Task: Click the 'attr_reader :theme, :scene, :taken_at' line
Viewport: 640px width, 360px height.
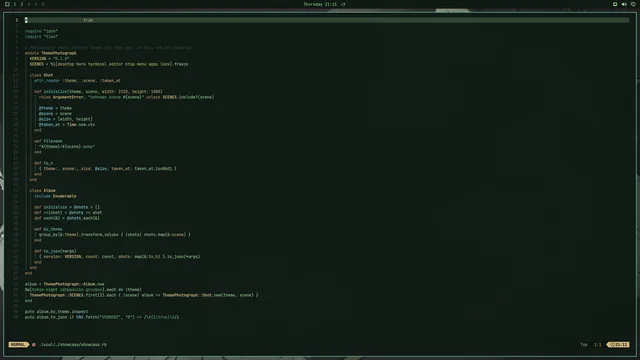Action: coord(77,81)
